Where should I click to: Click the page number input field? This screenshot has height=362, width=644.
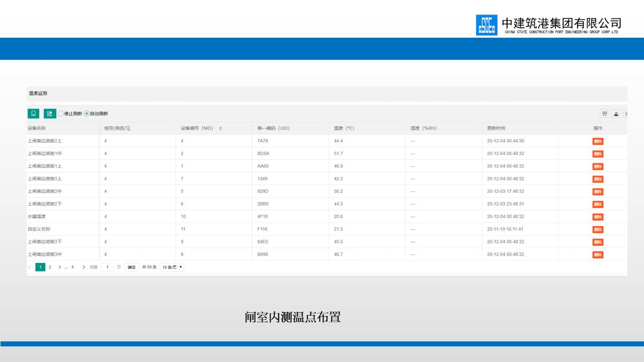coord(107,267)
